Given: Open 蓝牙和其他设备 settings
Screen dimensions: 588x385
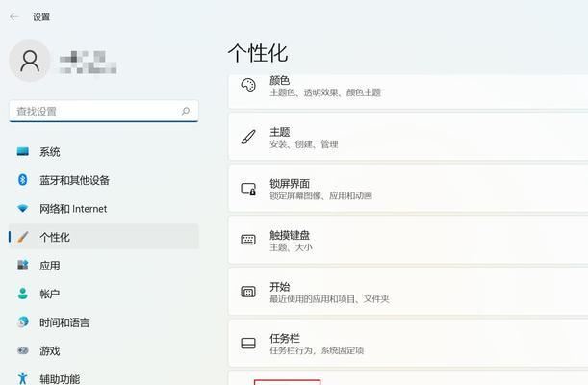Looking at the screenshot, I should coord(104,180).
